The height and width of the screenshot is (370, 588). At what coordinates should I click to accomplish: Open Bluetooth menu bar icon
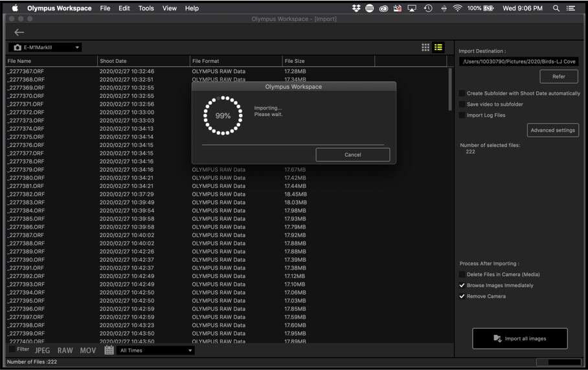pos(444,8)
